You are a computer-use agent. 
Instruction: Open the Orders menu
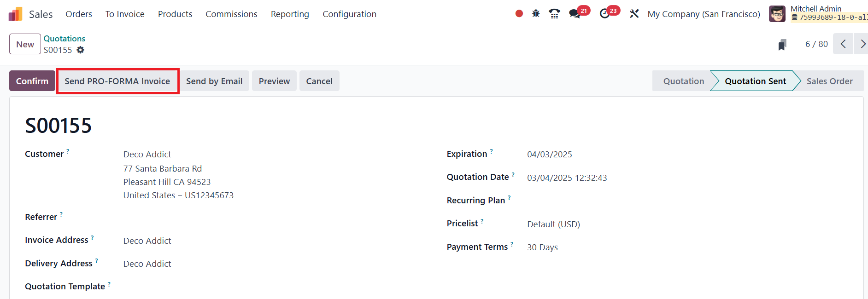pyautogui.click(x=79, y=14)
